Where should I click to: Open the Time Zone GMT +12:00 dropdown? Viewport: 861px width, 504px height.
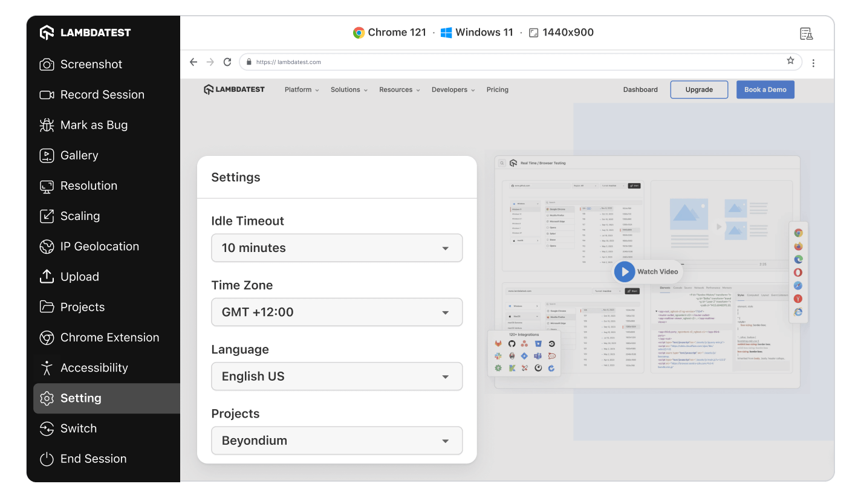tap(337, 312)
